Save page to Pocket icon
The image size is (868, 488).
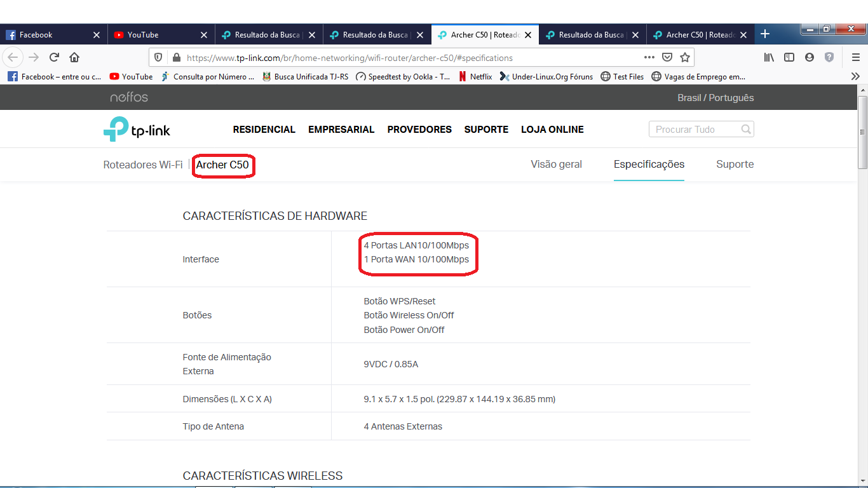(667, 57)
